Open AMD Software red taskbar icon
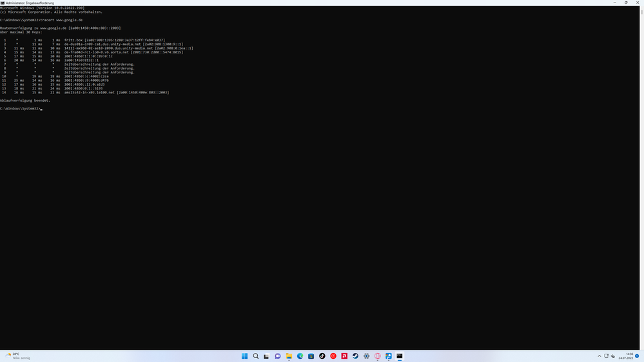The width and height of the screenshot is (644, 362). pyautogui.click(x=344, y=356)
